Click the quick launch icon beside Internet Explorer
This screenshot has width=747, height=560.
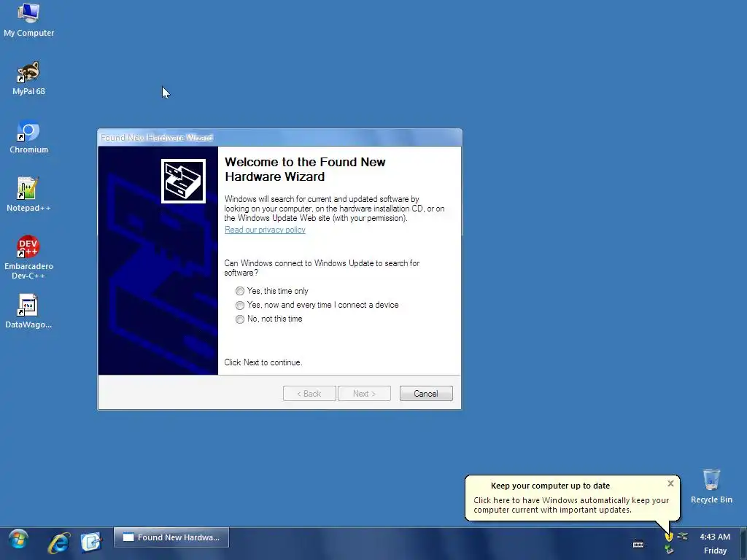(x=90, y=542)
